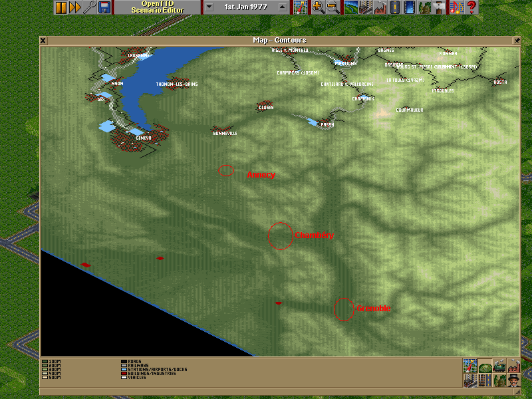This screenshot has width=532, height=399.
Task: Click the 500m legend colour swatch
Action: [45, 377]
